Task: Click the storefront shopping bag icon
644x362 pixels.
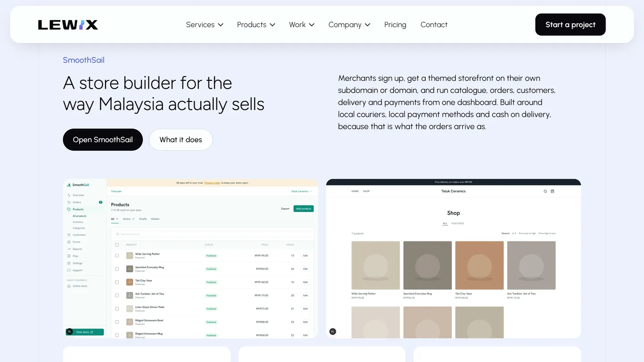Action: pos(552,191)
